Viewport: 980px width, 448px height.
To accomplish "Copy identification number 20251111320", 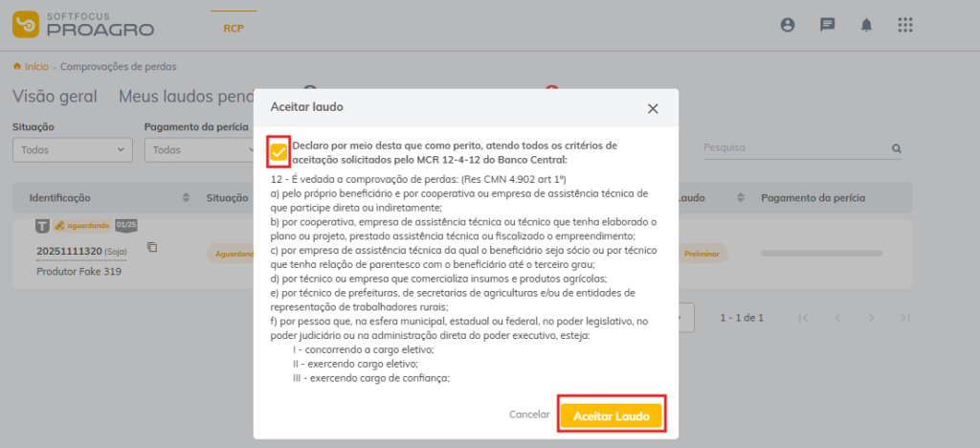I will [152, 247].
